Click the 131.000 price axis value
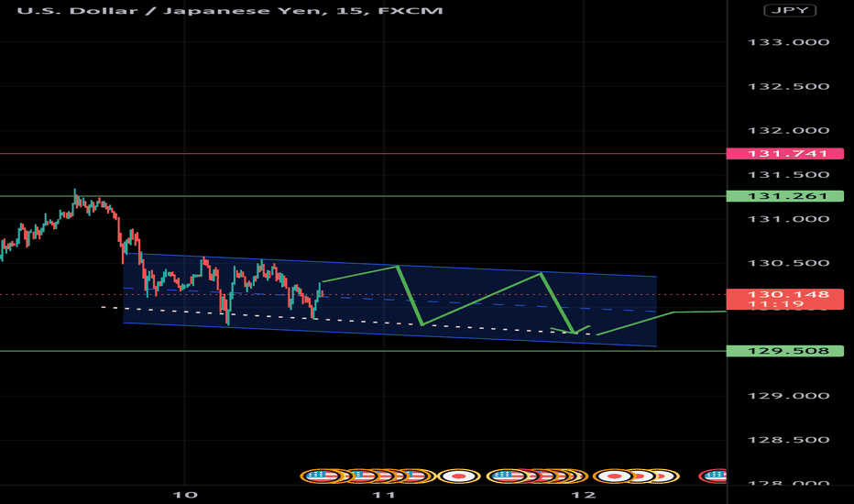This screenshot has height=504, width=854. click(788, 219)
